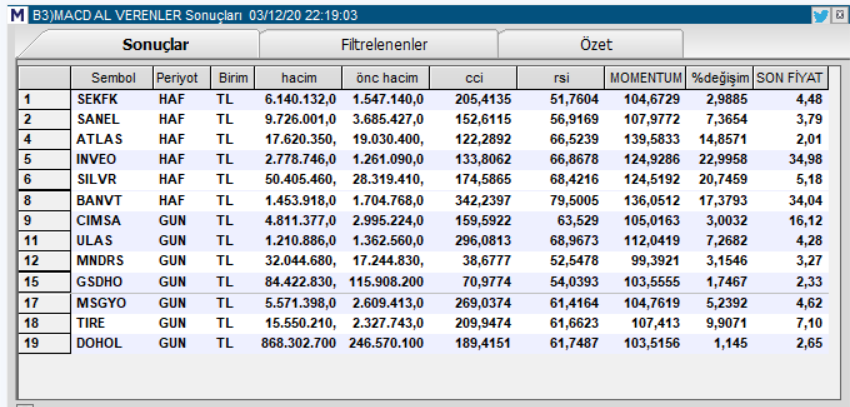Click the GUN period cell for TIRE

point(172,323)
